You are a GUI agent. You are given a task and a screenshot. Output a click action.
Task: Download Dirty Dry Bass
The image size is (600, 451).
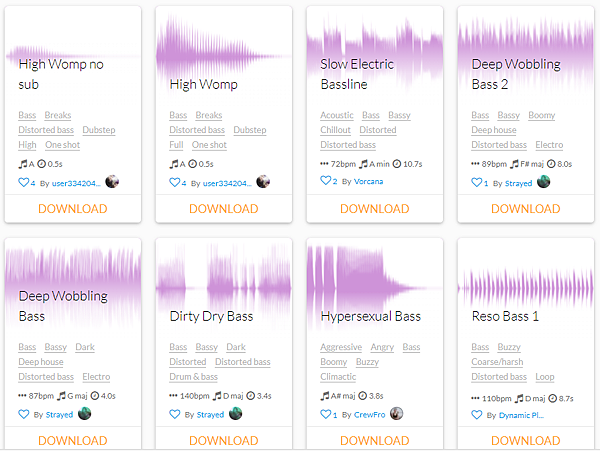pyautogui.click(x=224, y=441)
